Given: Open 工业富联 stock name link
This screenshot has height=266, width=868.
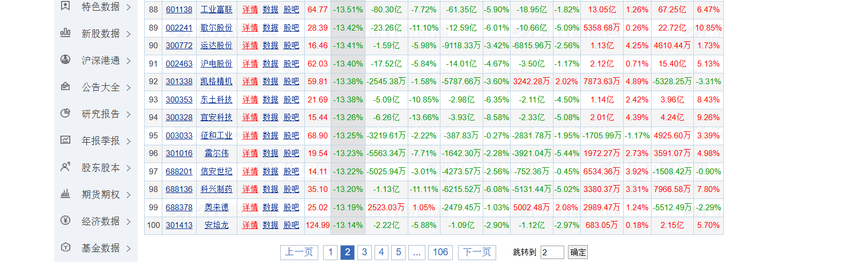Looking at the screenshot, I should (x=216, y=10).
